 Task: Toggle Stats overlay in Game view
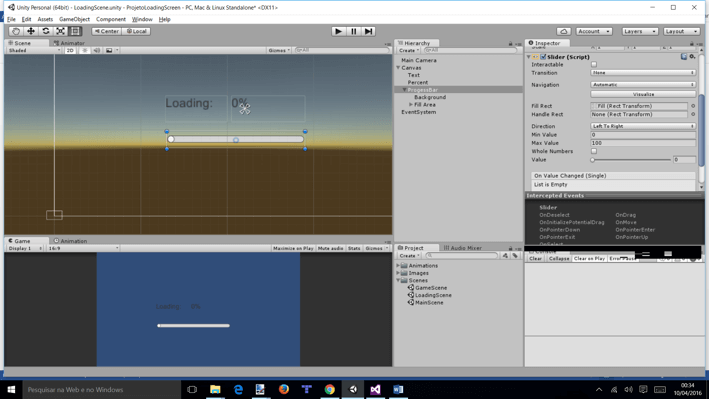[x=354, y=248]
